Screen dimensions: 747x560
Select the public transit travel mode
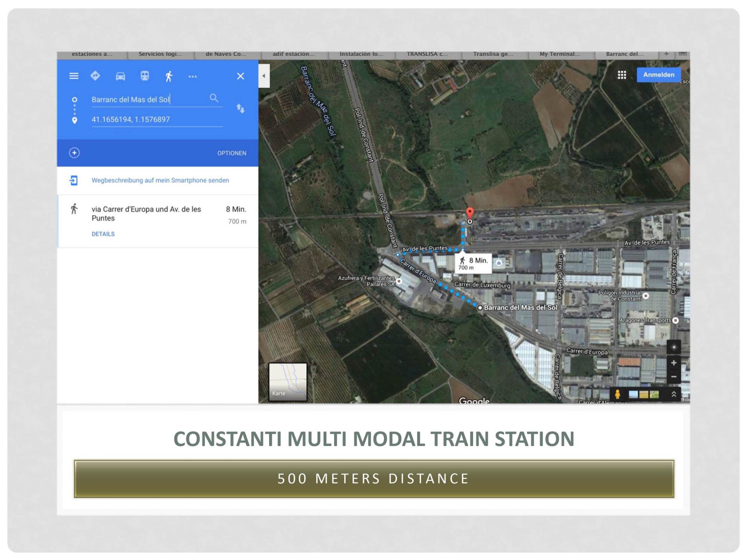click(x=145, y=76)
